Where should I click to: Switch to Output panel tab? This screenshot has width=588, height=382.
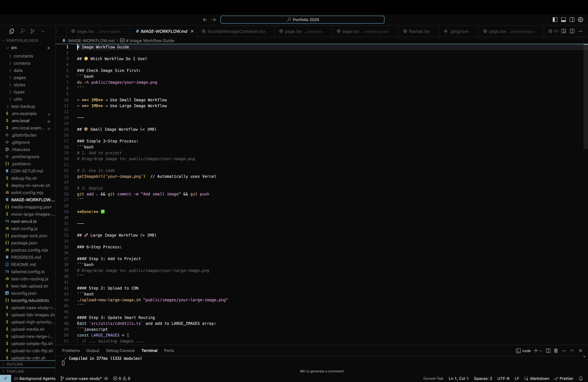pyautogui.click(x=93, y=351)
